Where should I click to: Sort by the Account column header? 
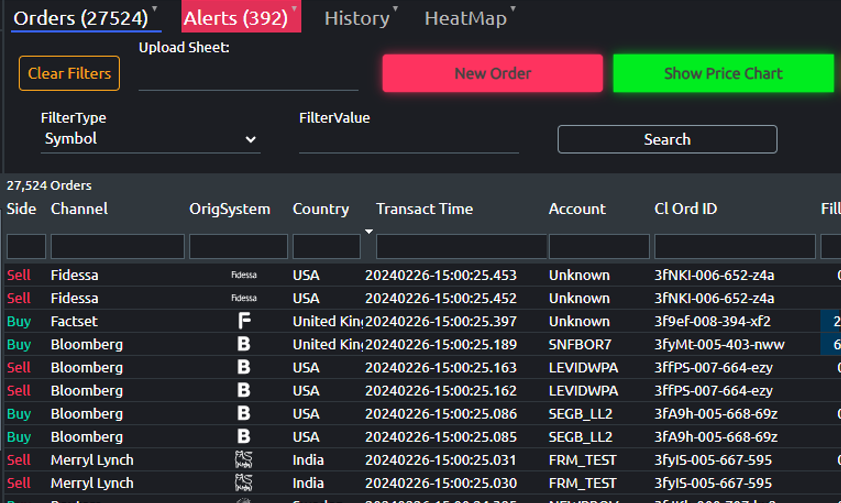coord(577,209)
